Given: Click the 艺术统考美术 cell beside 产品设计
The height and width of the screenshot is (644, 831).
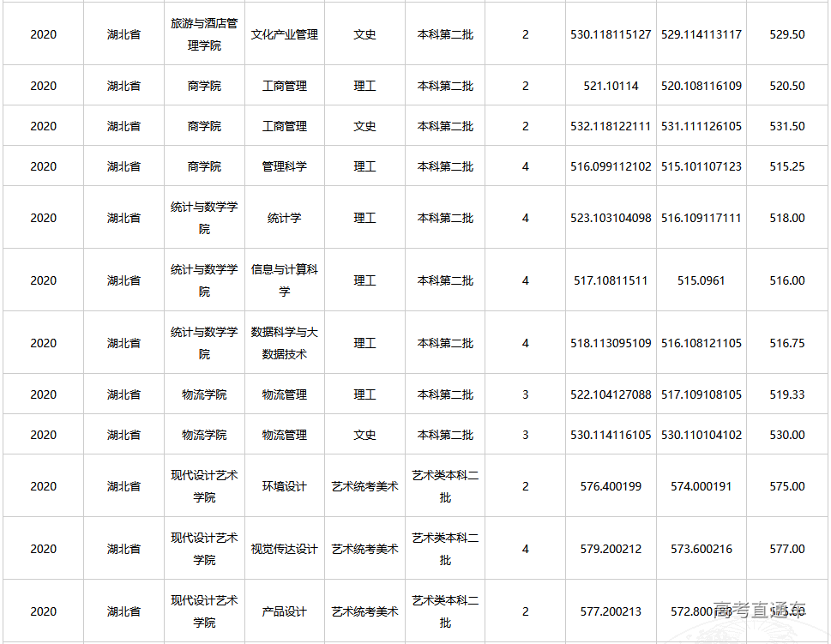Looking at the screenshot, I should coord(365,610).
